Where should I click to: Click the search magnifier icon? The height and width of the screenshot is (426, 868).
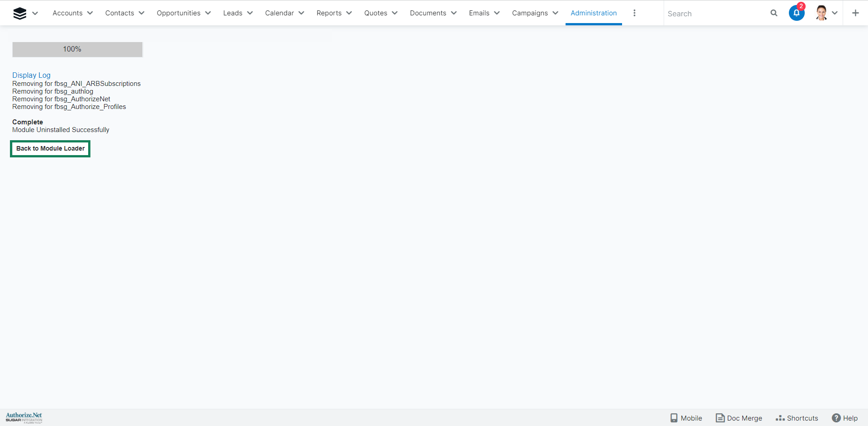click(x=774, y=13)
